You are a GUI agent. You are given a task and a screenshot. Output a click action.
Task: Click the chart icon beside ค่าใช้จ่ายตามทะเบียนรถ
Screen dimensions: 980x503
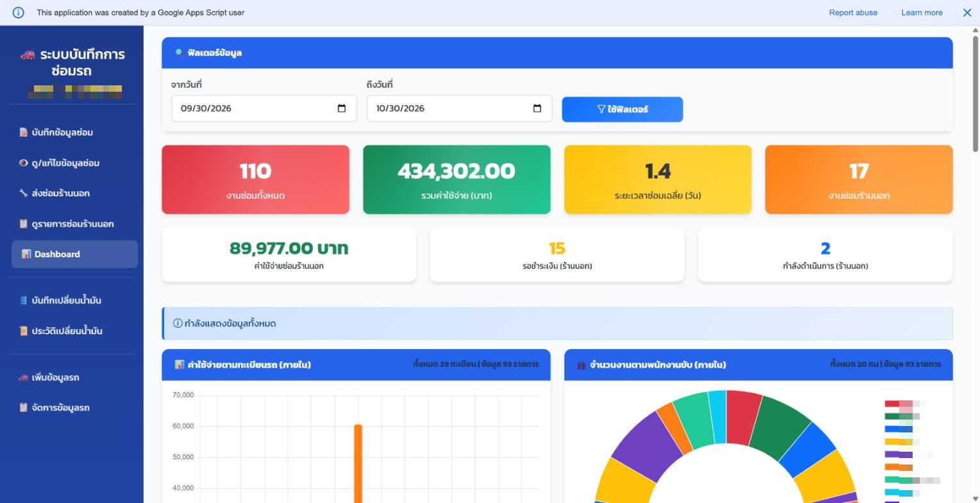tap(180, 364)
